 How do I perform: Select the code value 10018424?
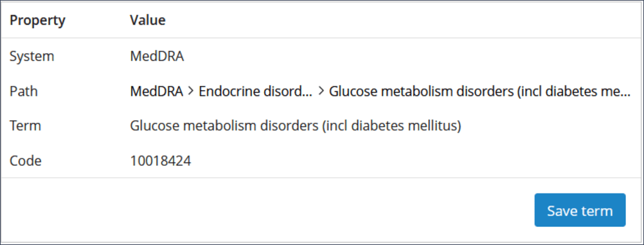coord(160,161)
